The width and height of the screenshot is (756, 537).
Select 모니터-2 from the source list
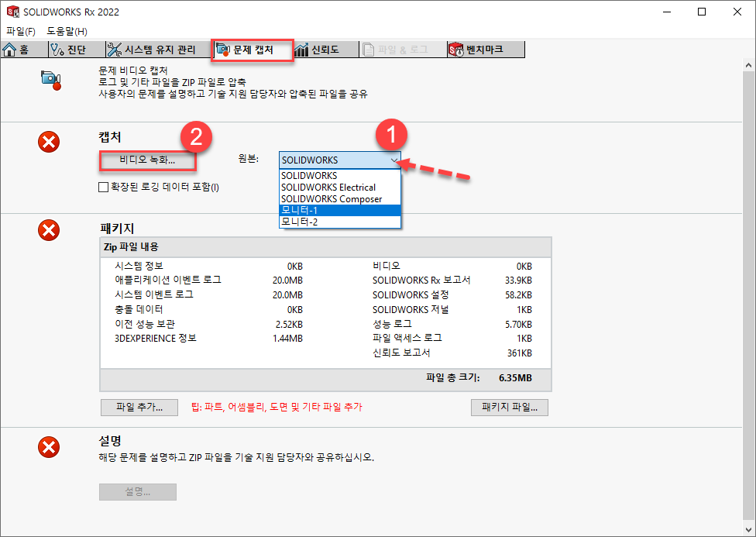(340, 222)
